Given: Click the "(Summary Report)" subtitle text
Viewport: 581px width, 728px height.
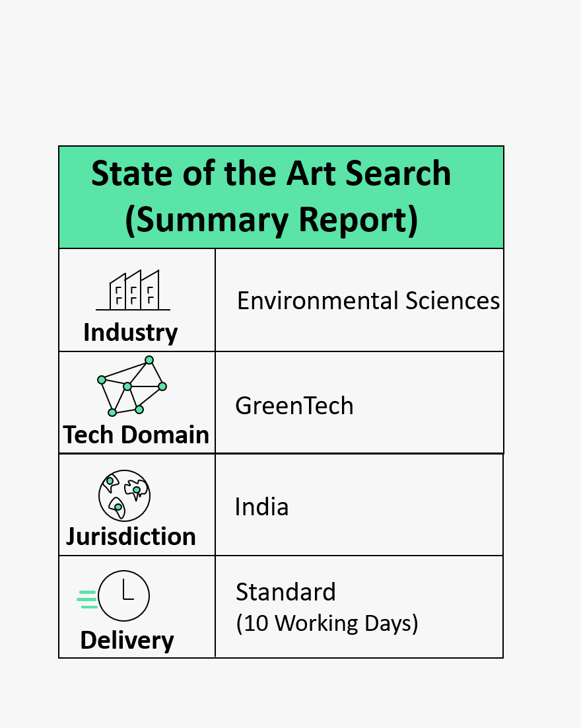Looking at the screenshot, I should point(271,221).
